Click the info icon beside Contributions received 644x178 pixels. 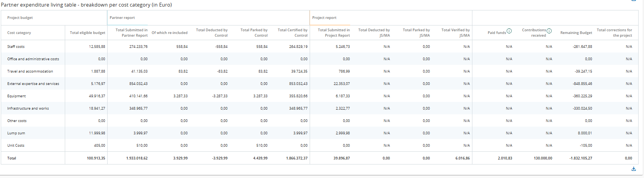[549, 31]
